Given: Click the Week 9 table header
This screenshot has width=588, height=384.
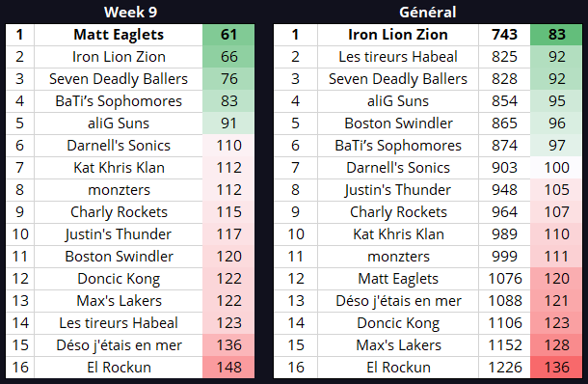Looking at the screenshot, I should pyautogui.click(x=130, y=12).
